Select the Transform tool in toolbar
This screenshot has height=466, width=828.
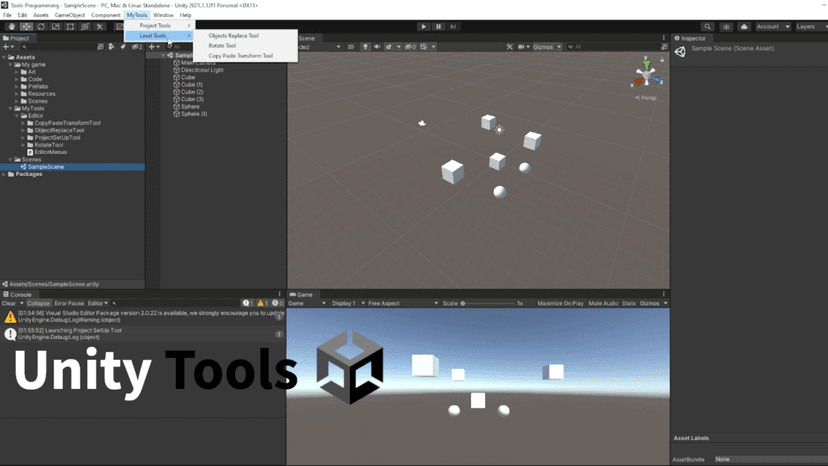point(84,26)
